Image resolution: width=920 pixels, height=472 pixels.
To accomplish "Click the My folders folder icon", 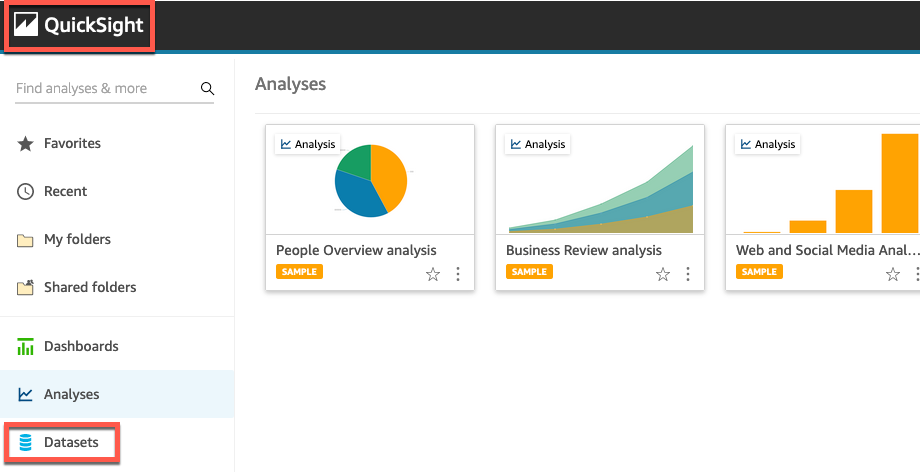I will point(26,240).
